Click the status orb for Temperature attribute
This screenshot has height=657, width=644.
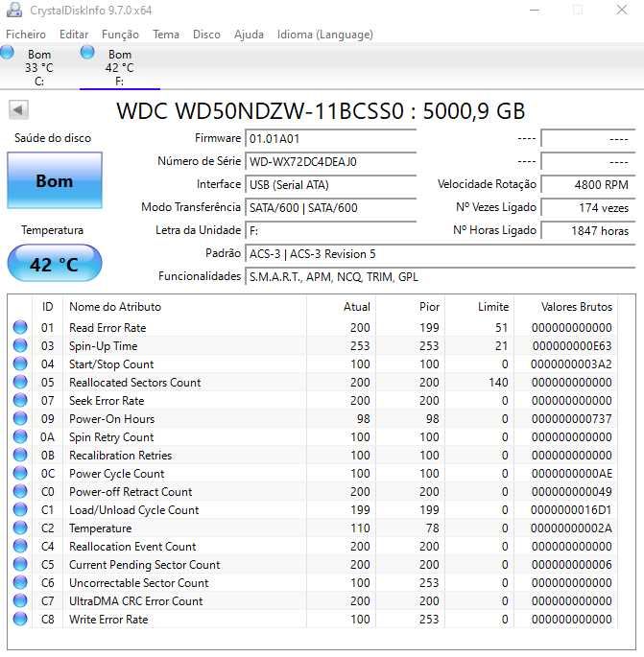20,528
